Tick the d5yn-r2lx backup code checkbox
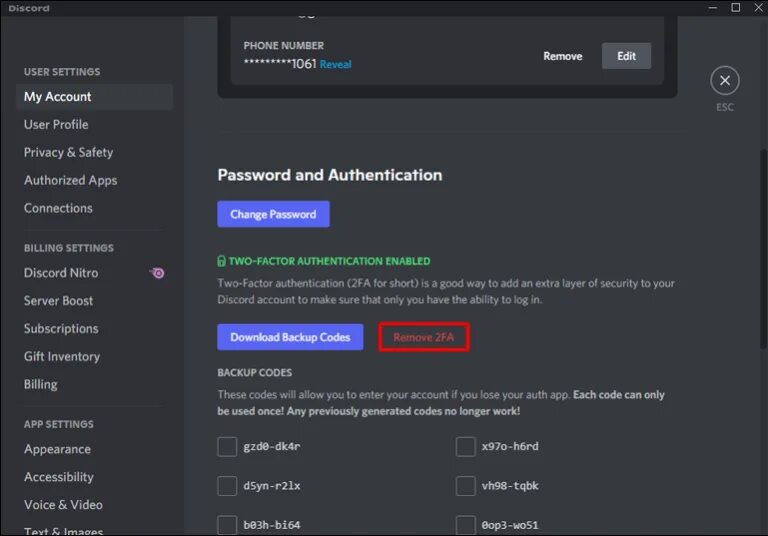This screenshot has height=536, width=768. (227, 486)
